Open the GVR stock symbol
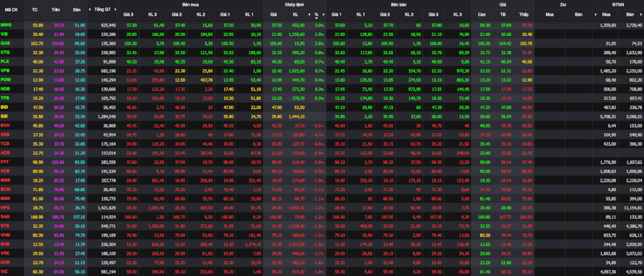Viewport: 644px width, 276px height. click(5, 262)
